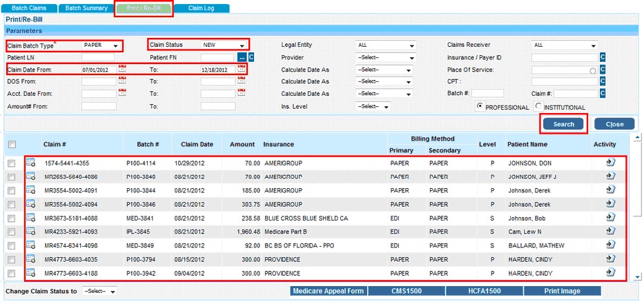Switch to the Batch Summary tab
Screen dimensions: 644x304
(86, 8)
